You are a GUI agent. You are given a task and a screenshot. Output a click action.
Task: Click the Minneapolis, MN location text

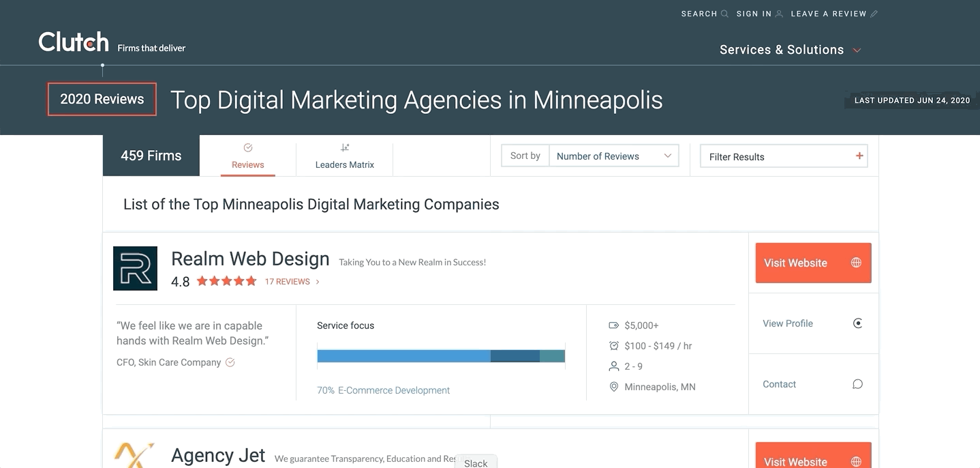660,387
